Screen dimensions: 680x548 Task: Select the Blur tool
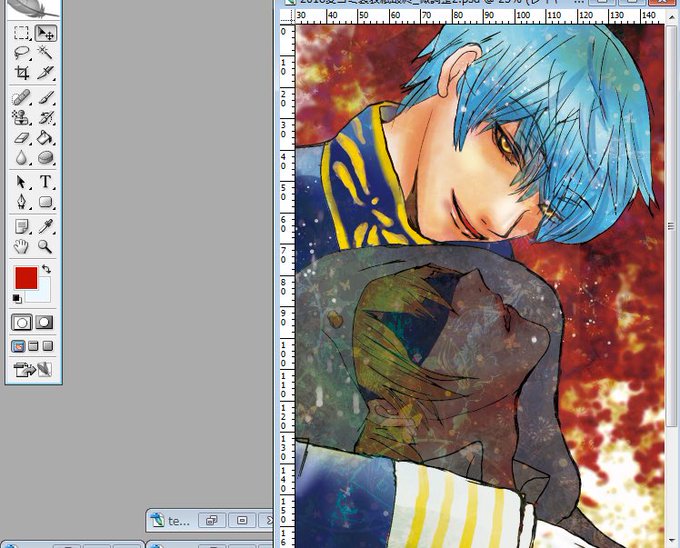[x=21, y=157]
